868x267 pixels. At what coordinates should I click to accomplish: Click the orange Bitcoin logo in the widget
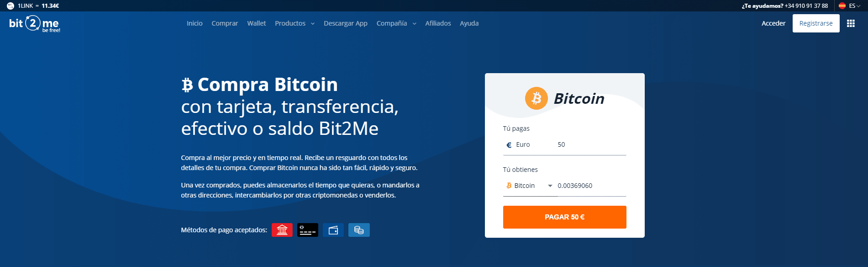point(537,98)
